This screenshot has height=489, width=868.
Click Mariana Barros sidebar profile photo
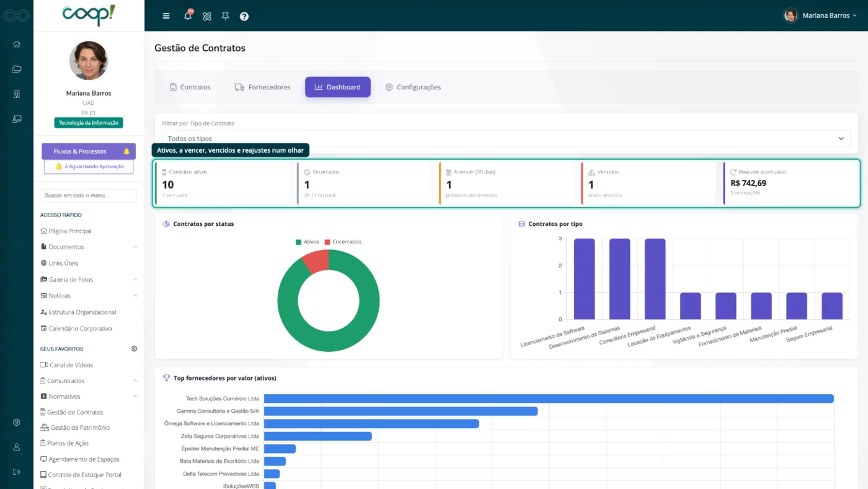pyautogui.click(x=89, y=61)
